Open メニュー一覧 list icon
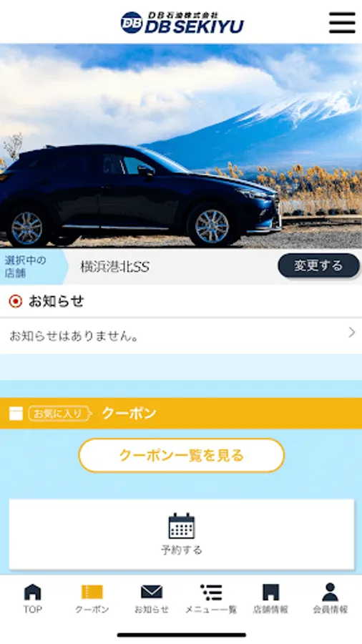Image resolution: width=362 pixels, height=644 pixels. click(x=211, y=592)
